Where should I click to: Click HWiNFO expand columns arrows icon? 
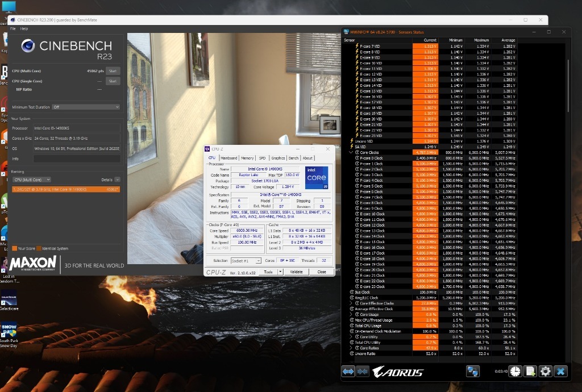click(x=348, y=371)
